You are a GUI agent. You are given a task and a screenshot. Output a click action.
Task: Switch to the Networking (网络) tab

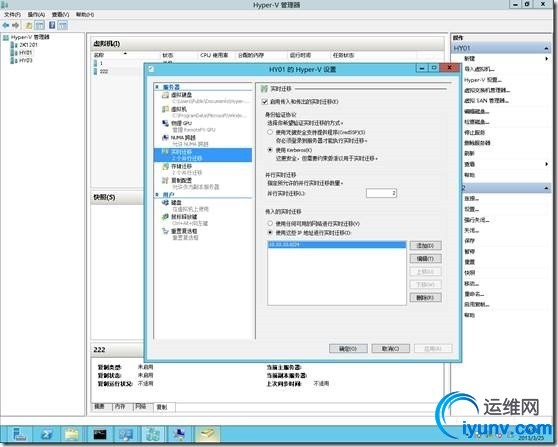pos(141,406)
